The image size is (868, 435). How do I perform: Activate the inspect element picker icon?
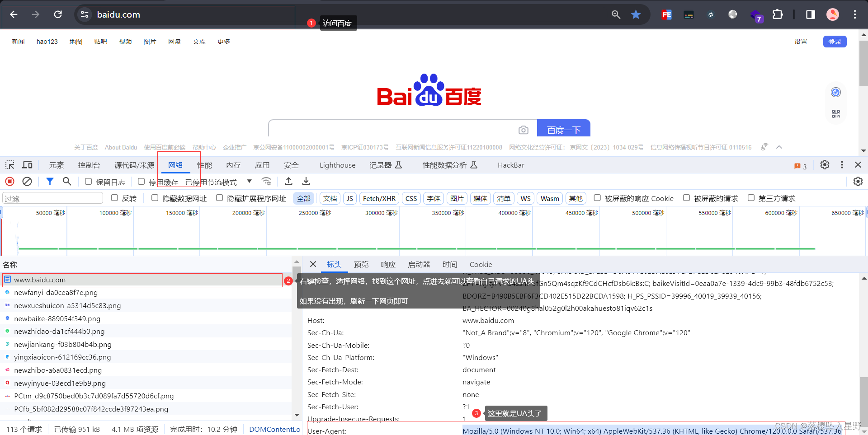tap(10, 165)
